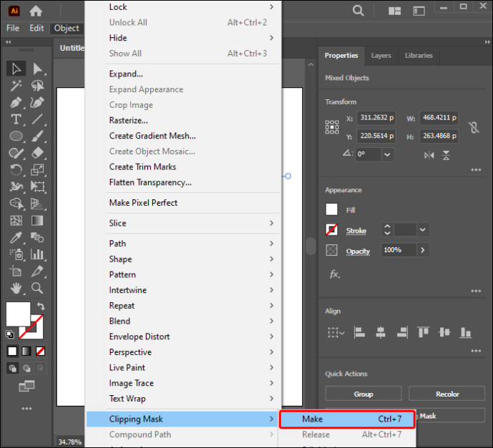Select the Free Transform tool
Viewport: 493px width, 448px height.
[37, 186]
